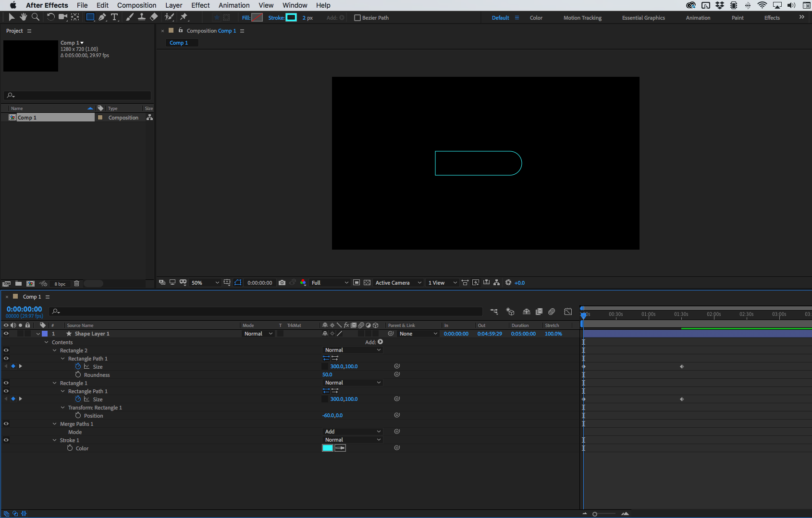Collapse the Rectangle 2 group
The height and width of the screenshot is (518, 812).
(x=54, y=350)
